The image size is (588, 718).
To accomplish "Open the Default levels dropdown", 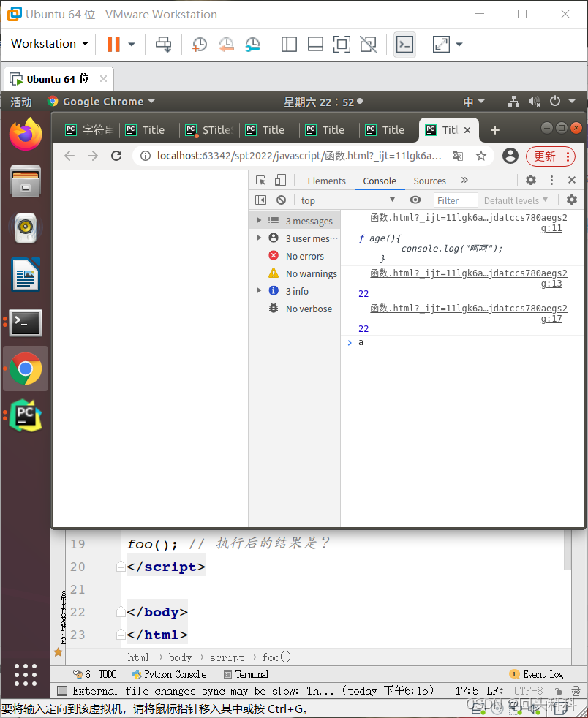I will (516, 200).
